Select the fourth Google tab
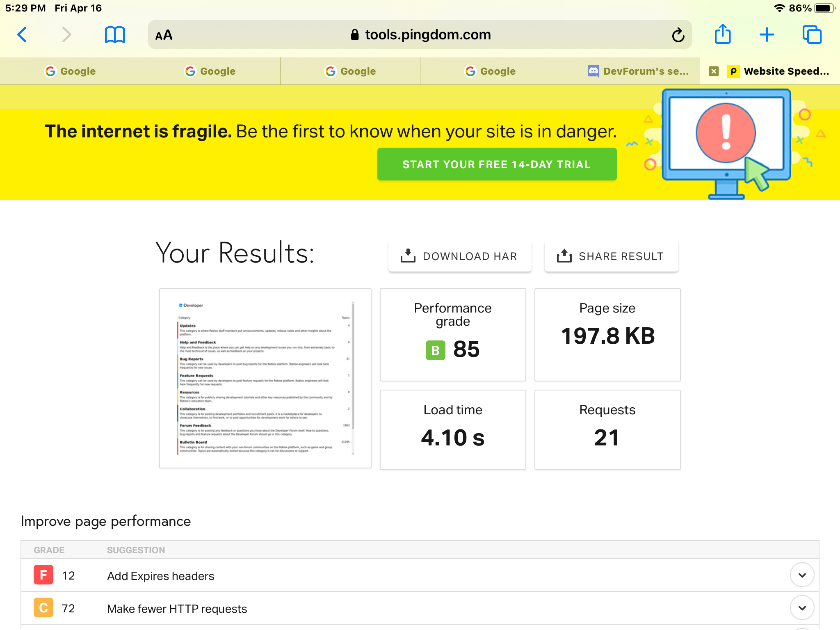This screenshot has height=630, width=840. pos(490,71)
